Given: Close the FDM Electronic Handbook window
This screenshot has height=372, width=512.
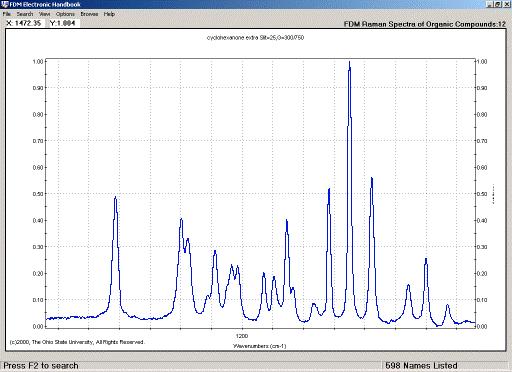Looking at the screenshot, I should (506, 4).
